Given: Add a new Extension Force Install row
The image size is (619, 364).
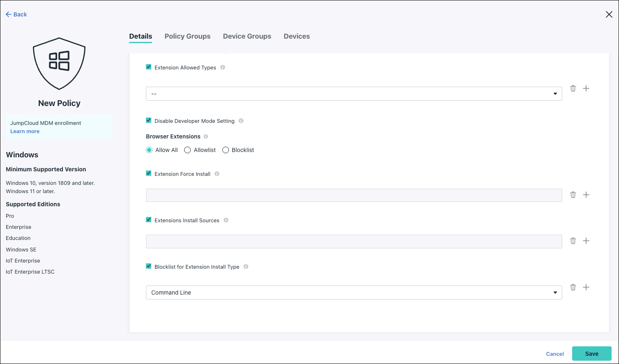Looking at the screenshot, I should [x=586, y=195].
